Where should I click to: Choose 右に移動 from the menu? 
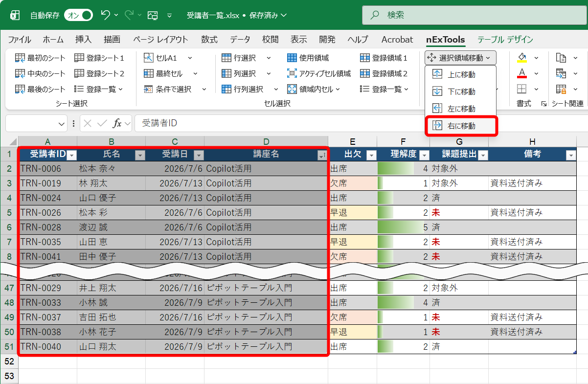click(461, 126)
